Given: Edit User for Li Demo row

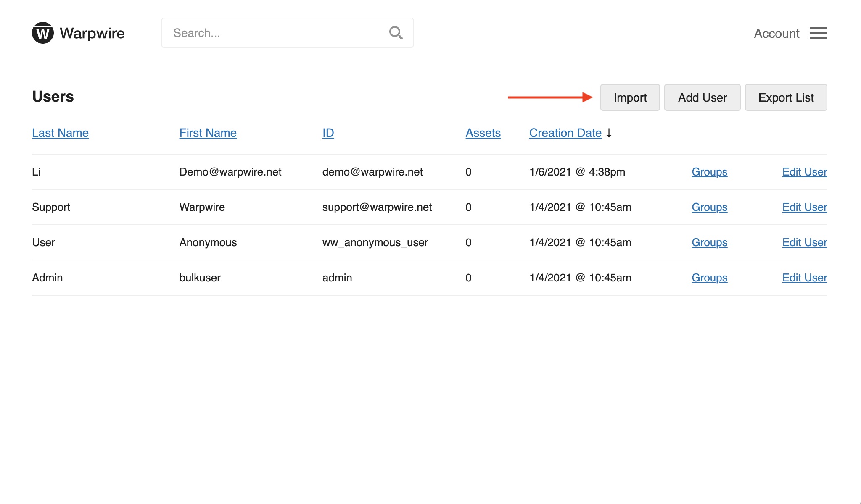Looking at the screenshot, I should (x=804, y=172).
